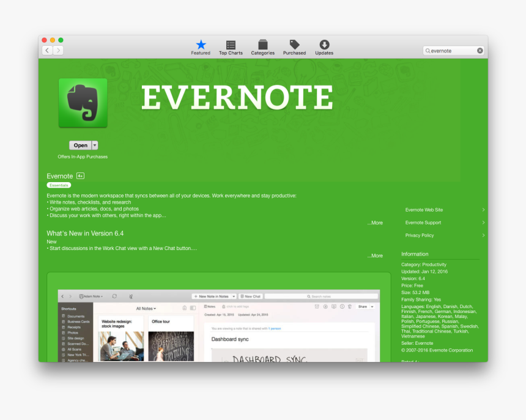Close the App Store window
Screen dimensions: 526x420
(x=44, y=40)
